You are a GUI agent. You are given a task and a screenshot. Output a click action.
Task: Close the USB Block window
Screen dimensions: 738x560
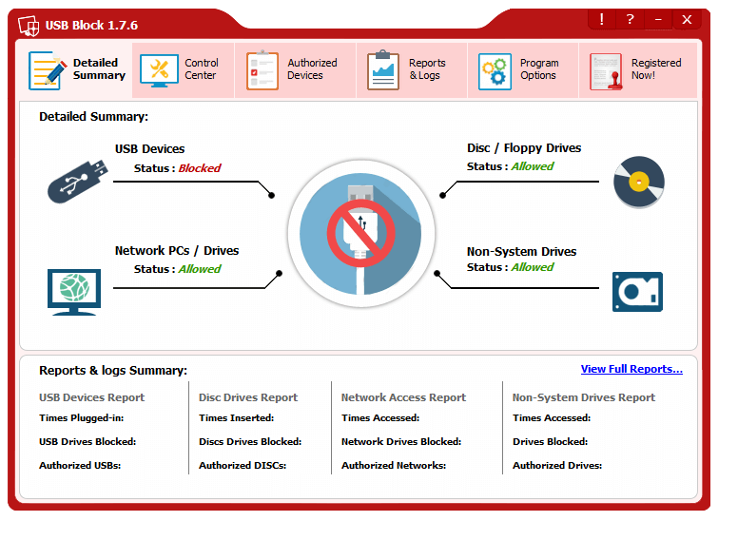click(x=687, y=19)
